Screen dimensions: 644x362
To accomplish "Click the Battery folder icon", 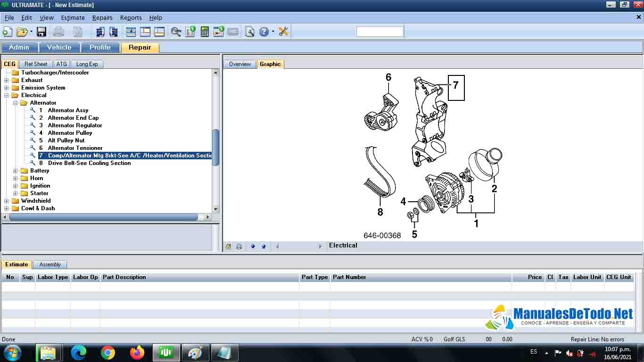I will pyautogui.click(x=25, y=171).
